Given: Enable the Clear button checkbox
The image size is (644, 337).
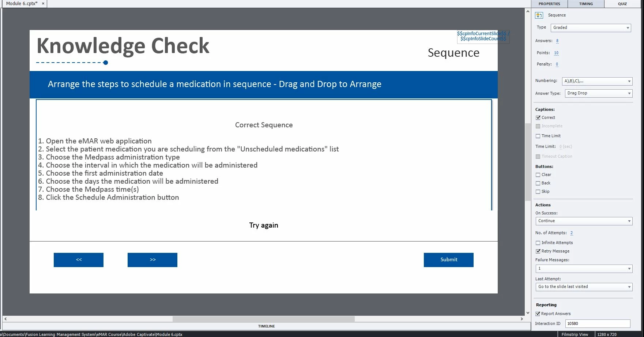Looking at the screenshot, I should point(538,175).
